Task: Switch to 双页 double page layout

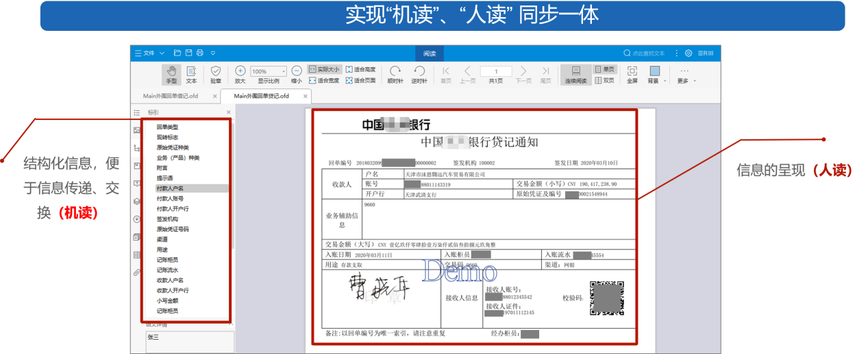Action: 605,80
